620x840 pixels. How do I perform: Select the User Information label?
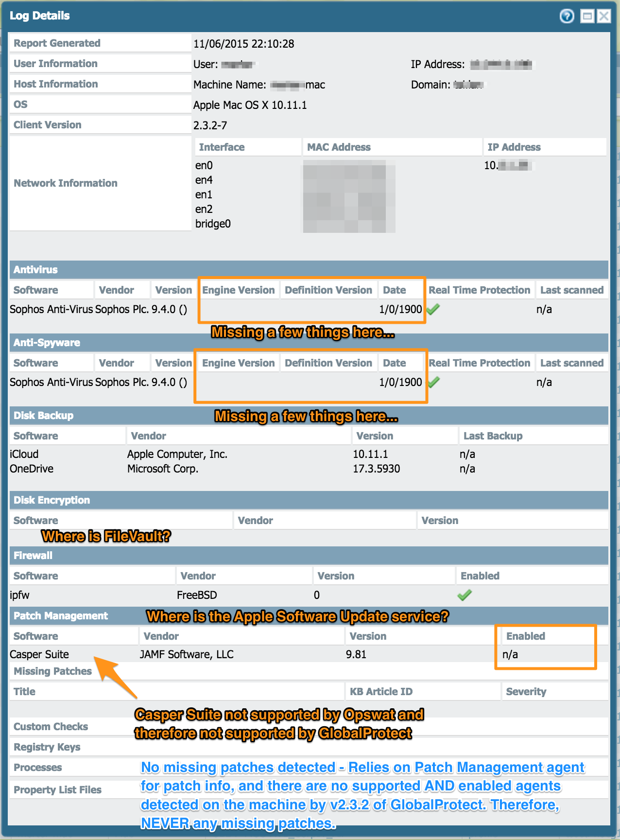coord(55,63)
